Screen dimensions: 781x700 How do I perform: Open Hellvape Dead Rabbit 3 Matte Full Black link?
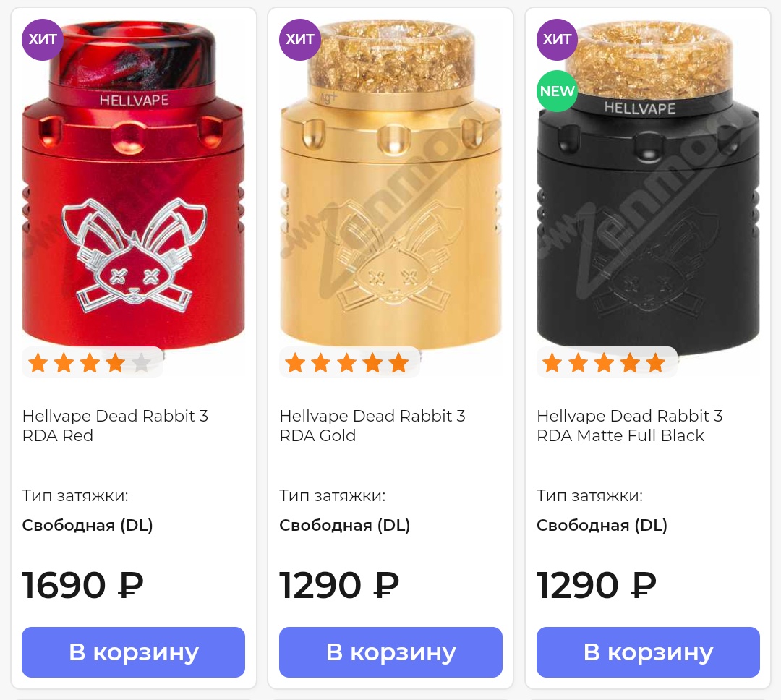pos(630,425)
